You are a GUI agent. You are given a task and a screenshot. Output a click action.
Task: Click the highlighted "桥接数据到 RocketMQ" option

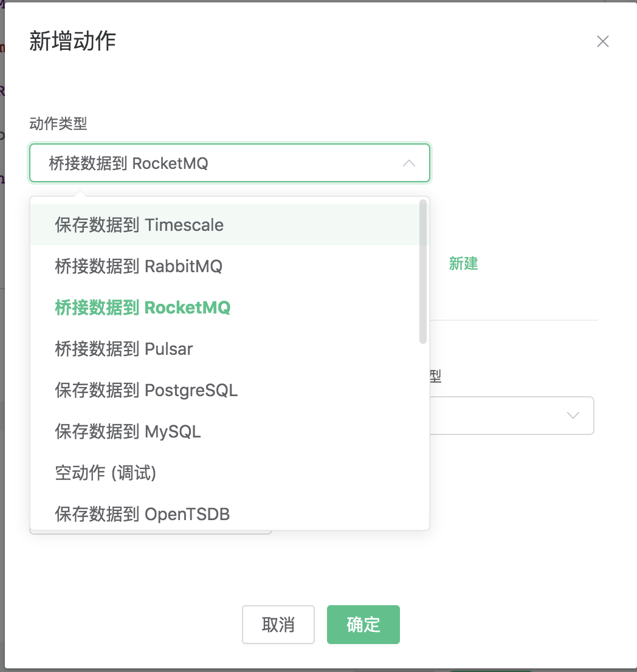[141, 307]
